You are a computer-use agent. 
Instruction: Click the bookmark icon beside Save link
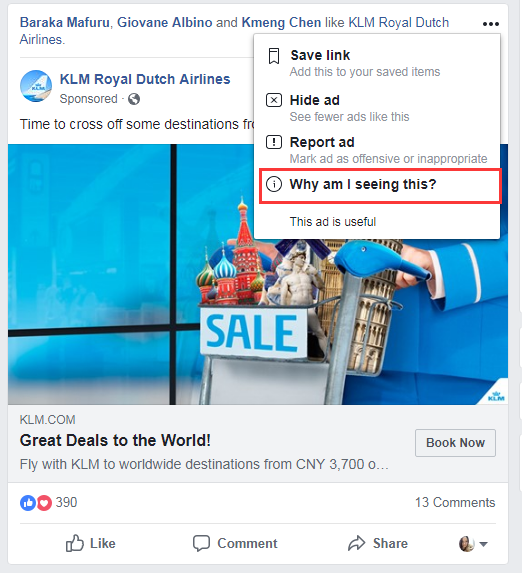274,56
